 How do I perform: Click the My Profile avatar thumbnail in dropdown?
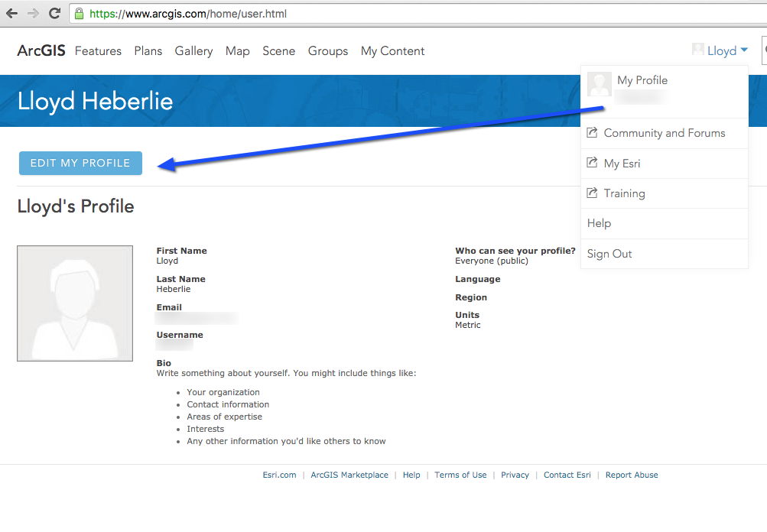pyautogui.click(x=600, y=84)
